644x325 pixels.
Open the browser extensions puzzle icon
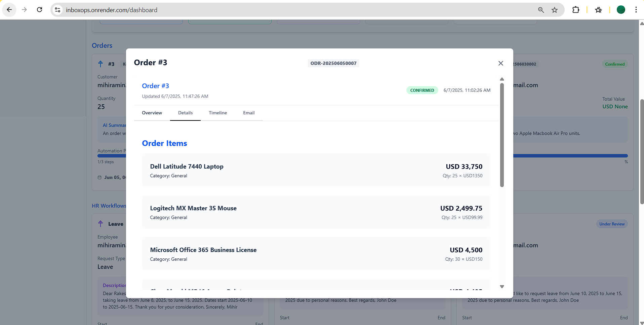pyautogui.click(x=576, y=10)
